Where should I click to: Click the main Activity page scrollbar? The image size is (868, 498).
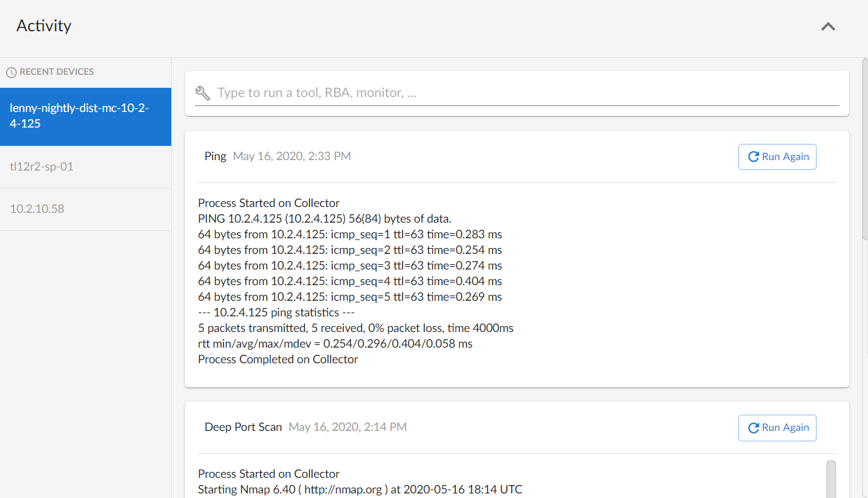(x=864, y=150)
